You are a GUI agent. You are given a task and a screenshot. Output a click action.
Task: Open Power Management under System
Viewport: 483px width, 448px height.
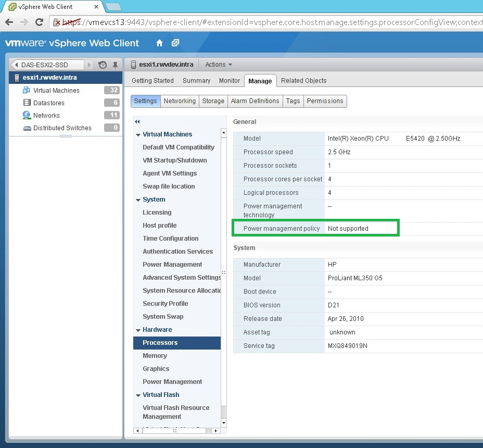pos(172,265)
